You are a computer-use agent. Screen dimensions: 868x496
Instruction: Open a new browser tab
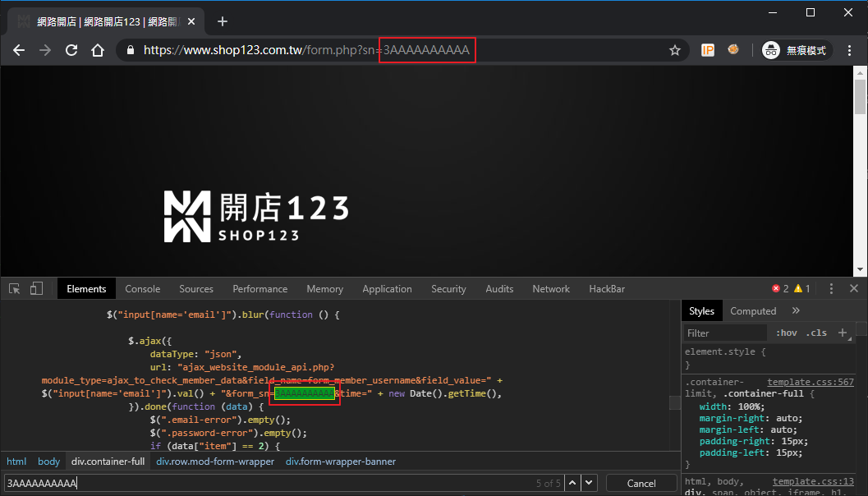223,21
